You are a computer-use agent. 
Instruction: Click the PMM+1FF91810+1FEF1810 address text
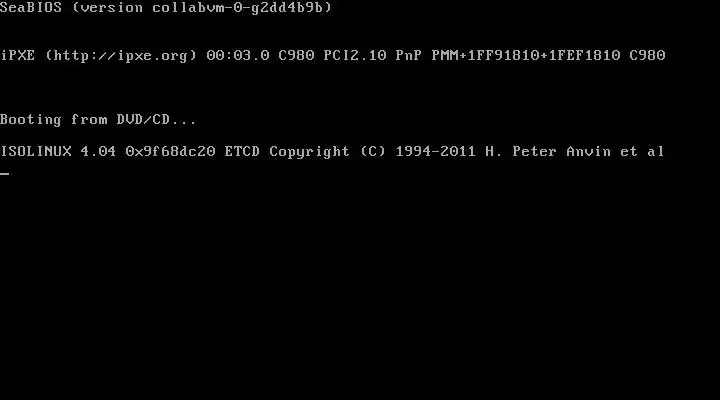pyautogui.click(x=526, y=56)
